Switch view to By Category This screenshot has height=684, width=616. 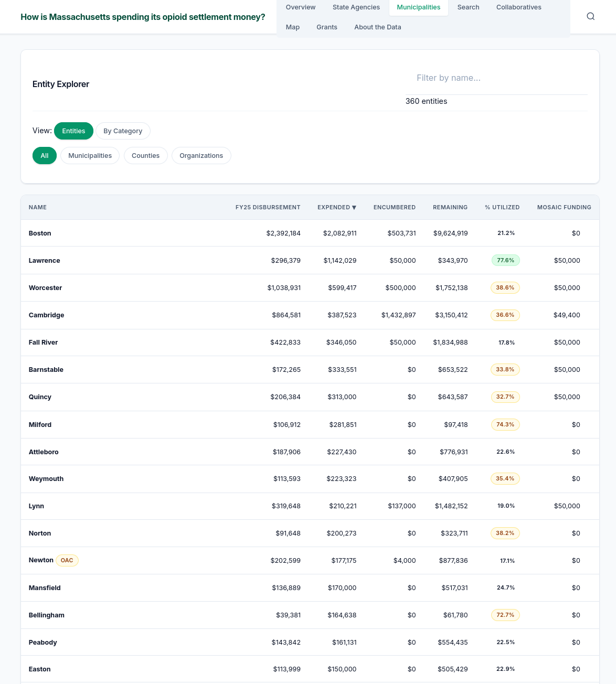click(123, 131)
